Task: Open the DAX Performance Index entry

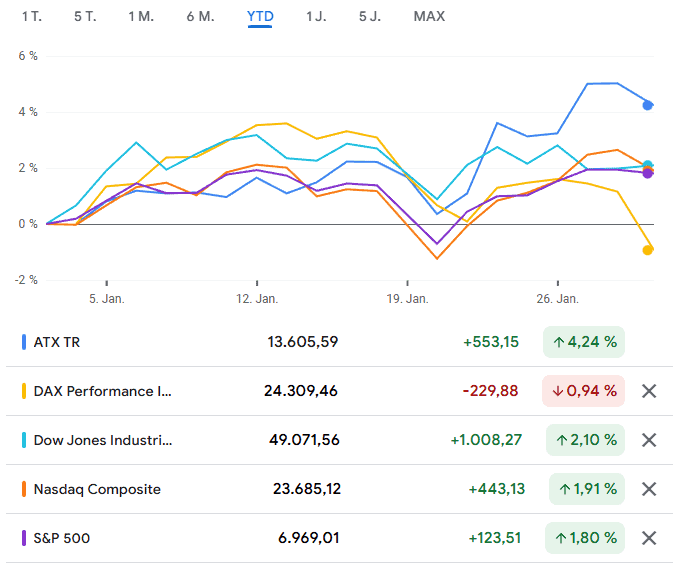Action: point(102,391)
